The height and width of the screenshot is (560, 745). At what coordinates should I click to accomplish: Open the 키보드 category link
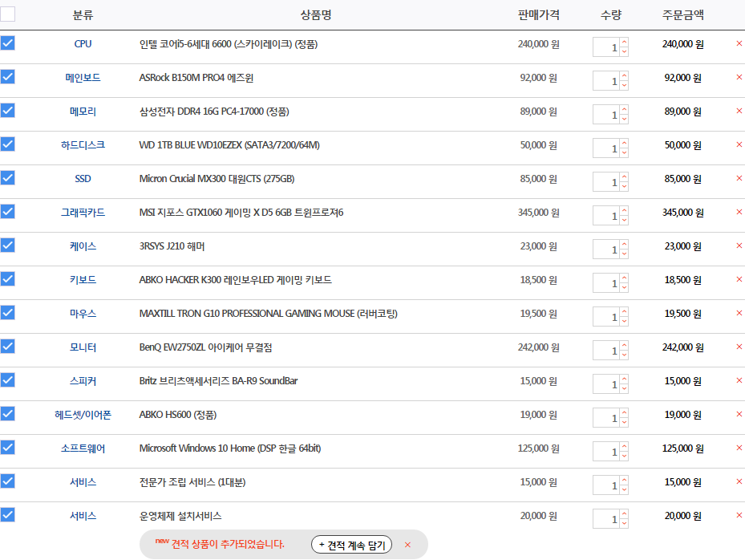pyautogui.click(x=83, y=279)
